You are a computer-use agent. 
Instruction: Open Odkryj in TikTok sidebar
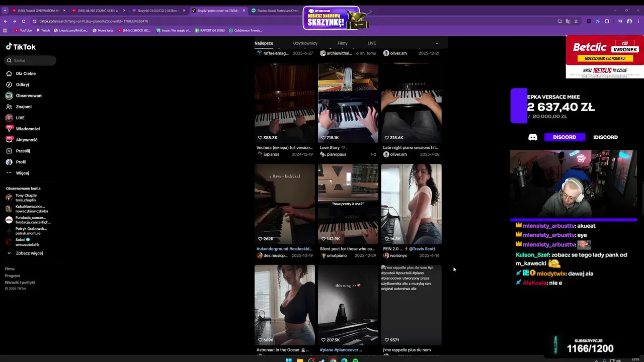click(18, 84)
